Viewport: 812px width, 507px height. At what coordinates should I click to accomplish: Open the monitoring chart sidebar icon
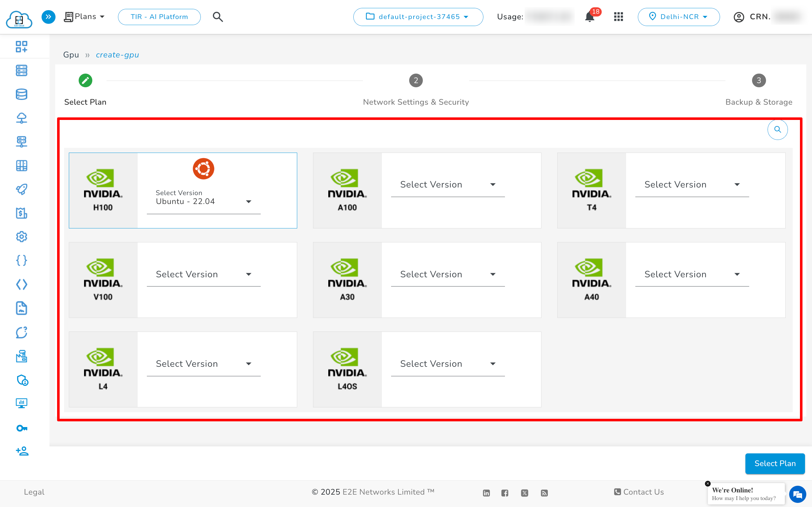point(22,403)
